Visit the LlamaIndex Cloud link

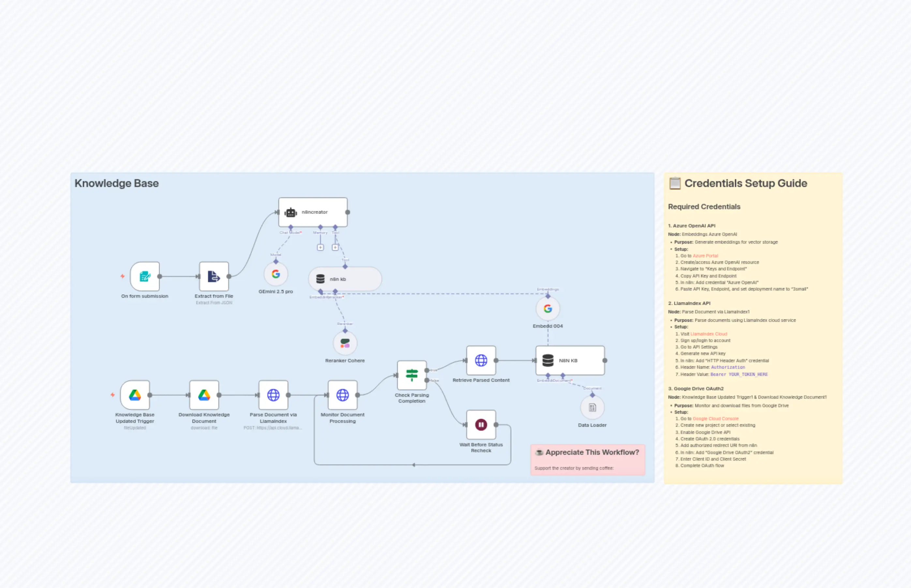tap(709, 334)
